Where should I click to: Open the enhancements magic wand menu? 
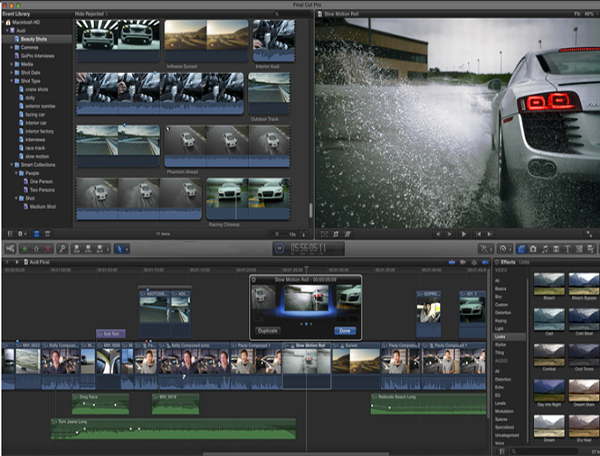coord(485,249)
